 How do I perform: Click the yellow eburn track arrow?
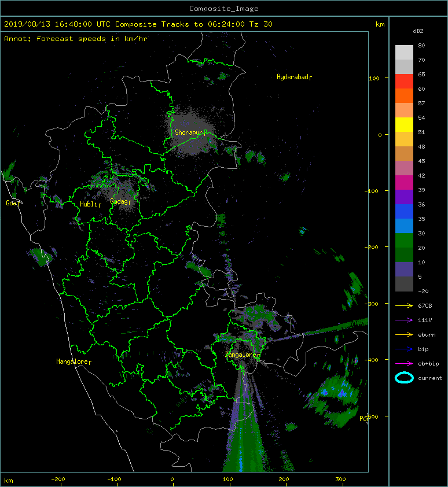[404, 334]
